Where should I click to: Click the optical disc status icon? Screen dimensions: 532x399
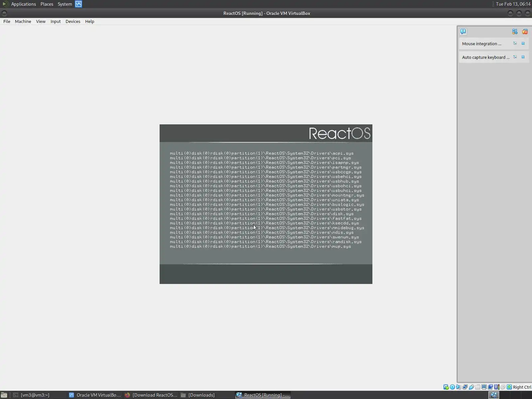click(x=453, y=387)
